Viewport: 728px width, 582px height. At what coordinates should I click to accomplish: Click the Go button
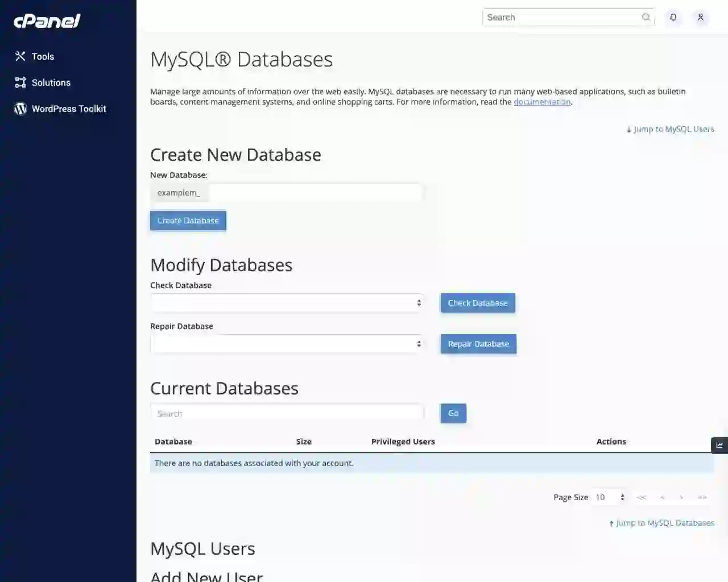pos(453,413)
